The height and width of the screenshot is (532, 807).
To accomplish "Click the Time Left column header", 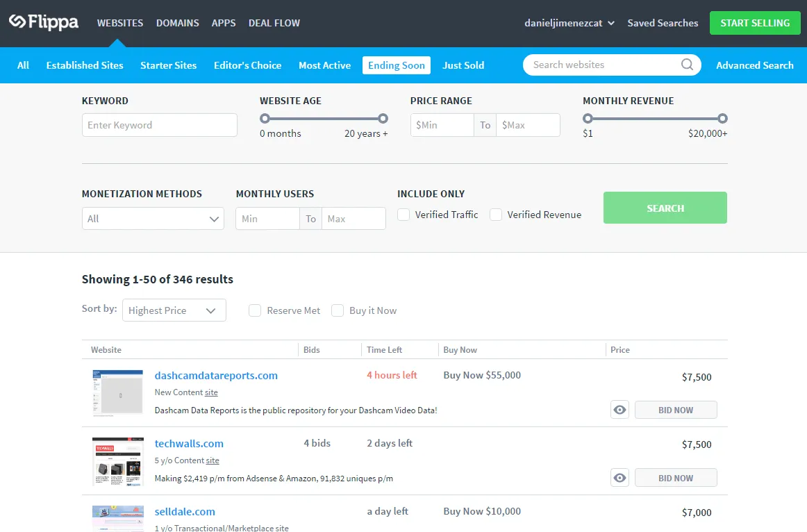I will click(x=385, y=350).
